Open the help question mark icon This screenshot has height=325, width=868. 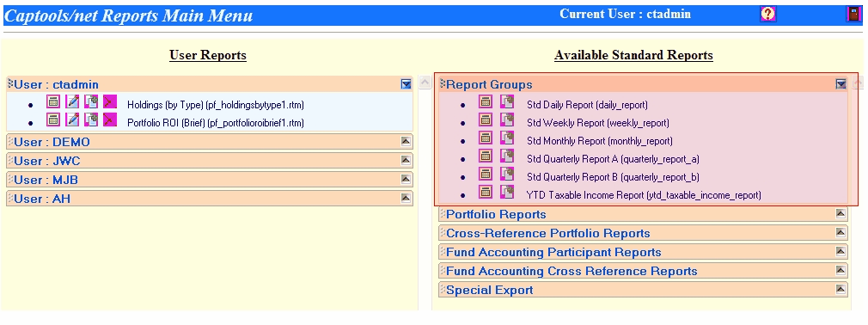point(767,14)
